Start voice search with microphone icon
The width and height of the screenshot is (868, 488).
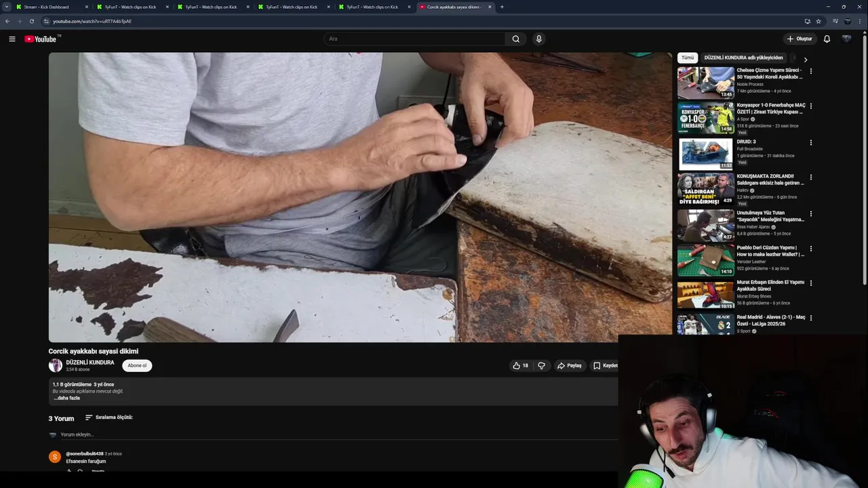point(539,39)
